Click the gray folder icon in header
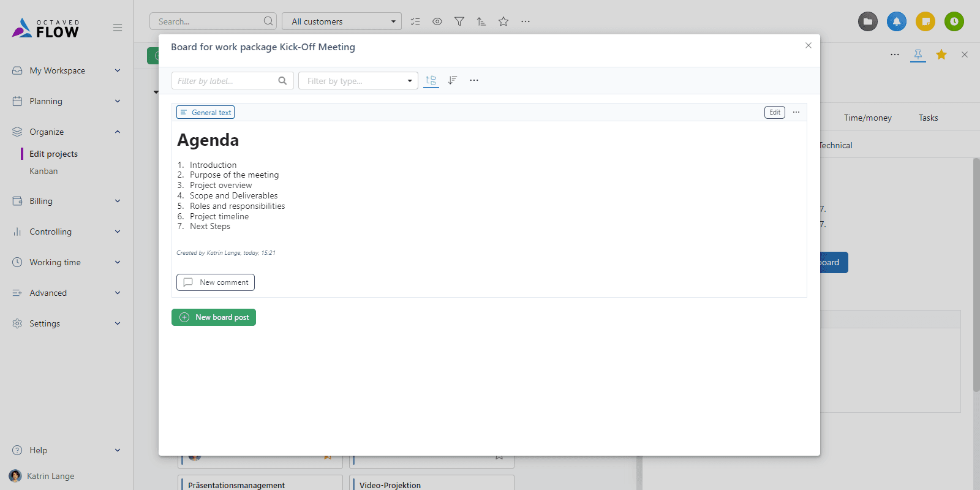The image size is (980, 490). point(868,21)
